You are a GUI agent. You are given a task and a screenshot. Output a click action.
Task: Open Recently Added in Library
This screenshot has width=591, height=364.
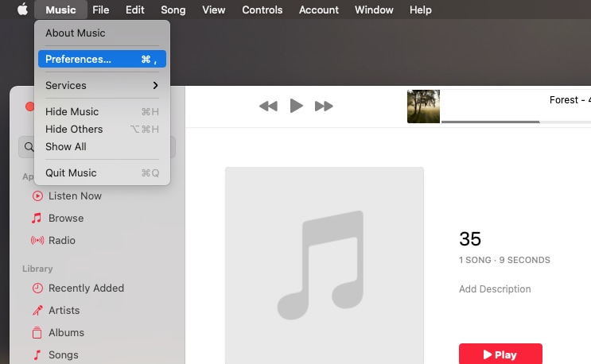pos(86,288)
